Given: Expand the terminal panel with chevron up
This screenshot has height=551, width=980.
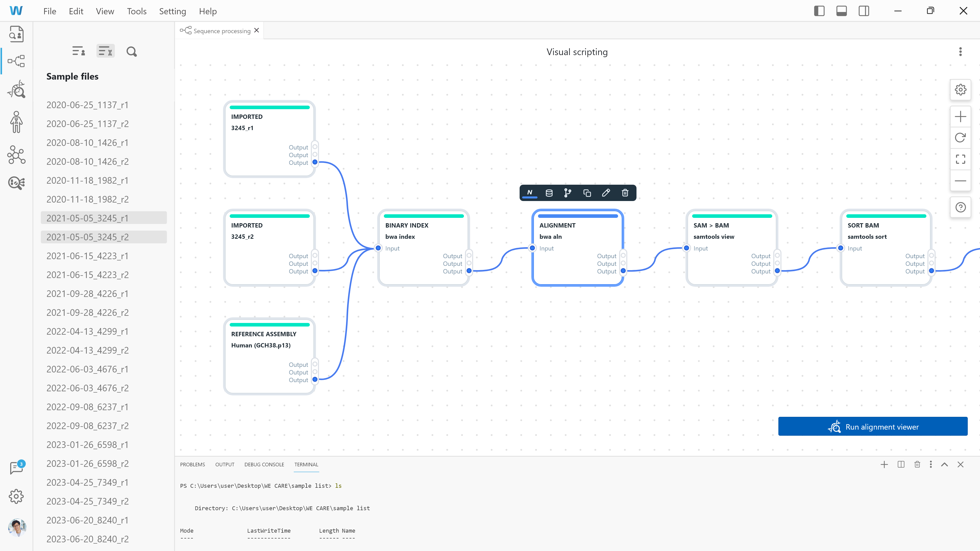Looking at the screenshot, I should 945,464.
